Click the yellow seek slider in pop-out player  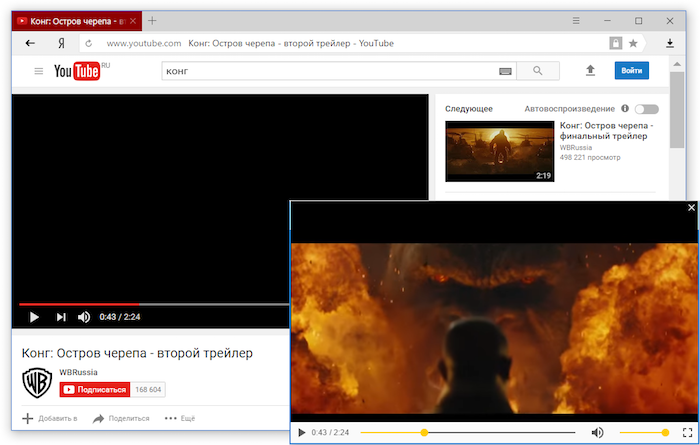tap(468, 433)
